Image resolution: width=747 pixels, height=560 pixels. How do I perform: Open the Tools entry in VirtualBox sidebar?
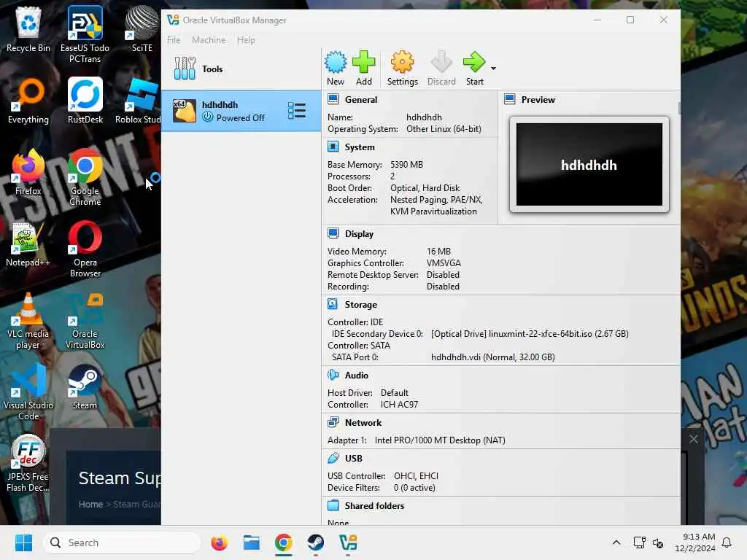point(241,69)
